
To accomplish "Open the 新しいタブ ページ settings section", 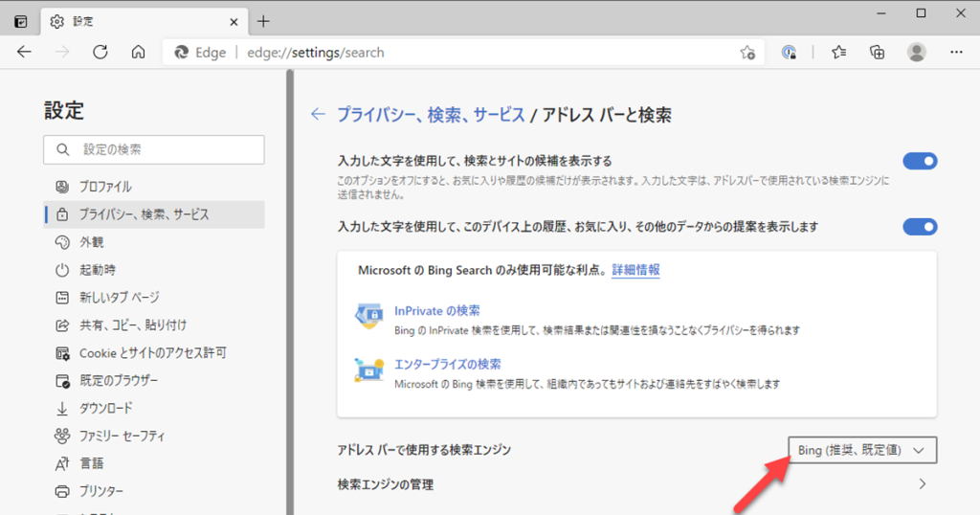I will pos(154,298).
